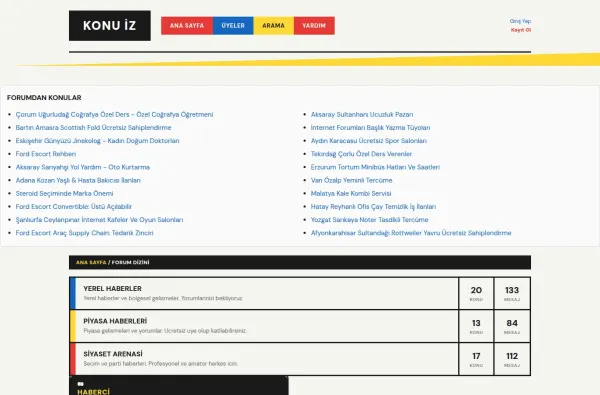Open Aksaray Sarıyahşi Yol Yardım topic

click(x=83, y=167)
